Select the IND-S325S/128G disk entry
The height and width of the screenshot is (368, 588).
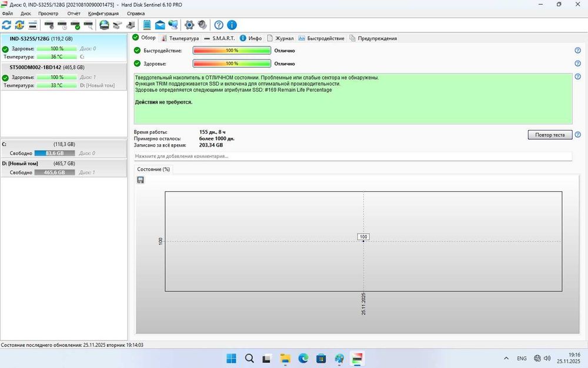pyautogui.click(x=64, y=48)
